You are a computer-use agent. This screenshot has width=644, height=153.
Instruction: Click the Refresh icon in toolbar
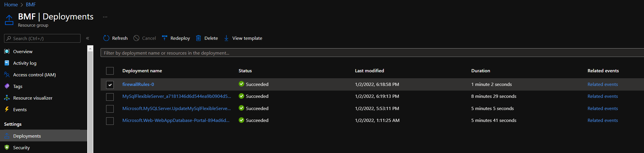tap(106, 38)
